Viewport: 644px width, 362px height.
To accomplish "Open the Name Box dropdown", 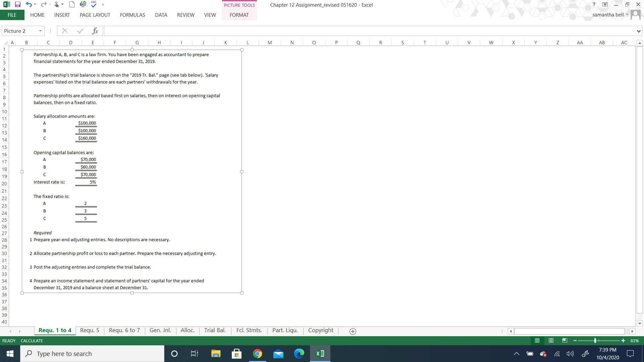I will tap(40, 31).
